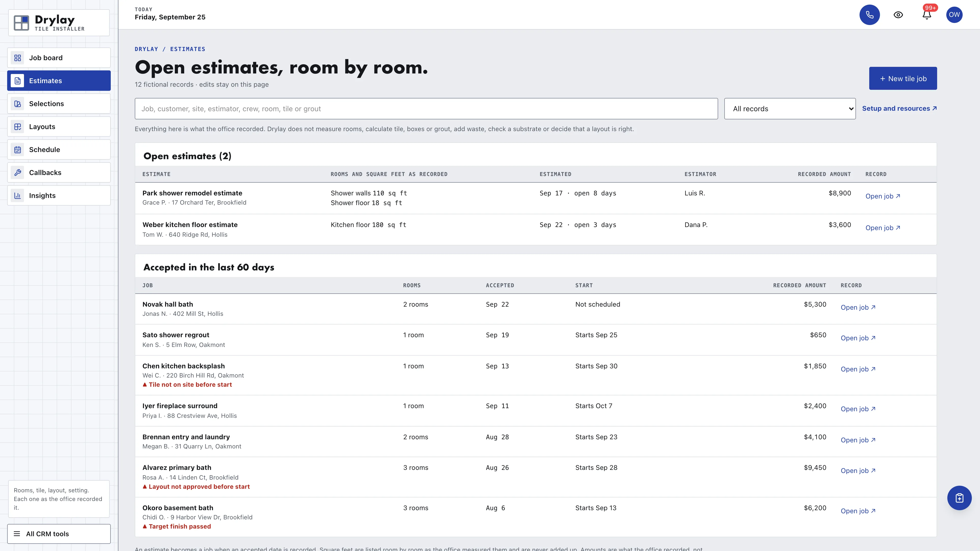Click the Schedule calendar icon
980x551 pixels.
18,149
